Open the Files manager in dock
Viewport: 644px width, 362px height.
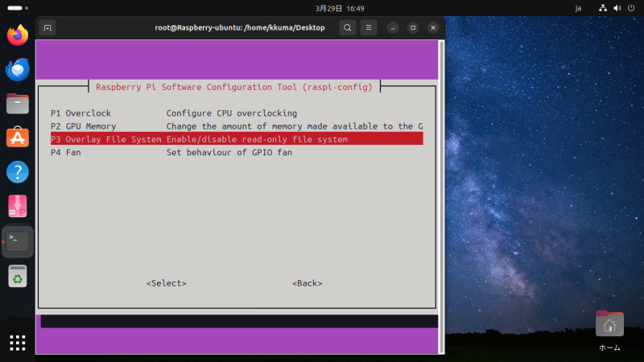(x=18, y=104)
